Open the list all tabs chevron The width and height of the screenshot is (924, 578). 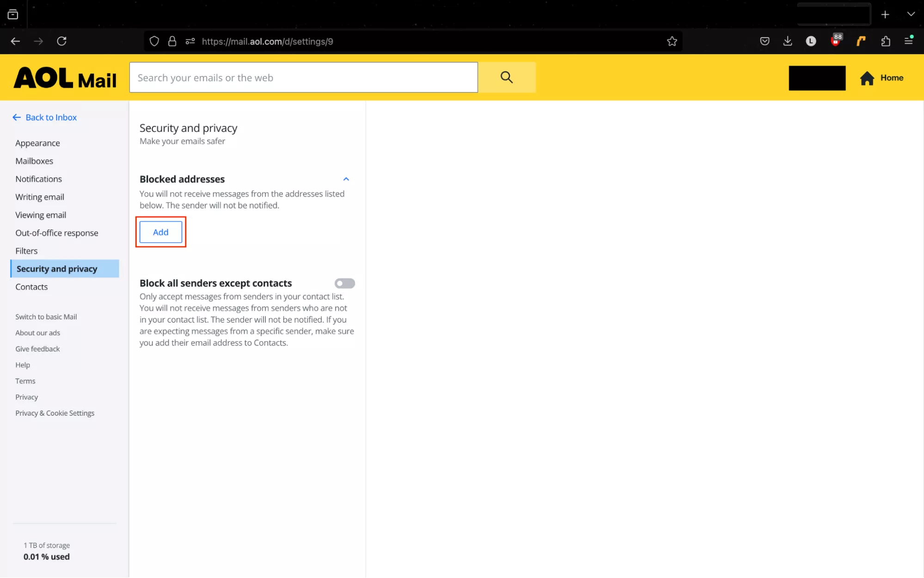click(911, 14)
